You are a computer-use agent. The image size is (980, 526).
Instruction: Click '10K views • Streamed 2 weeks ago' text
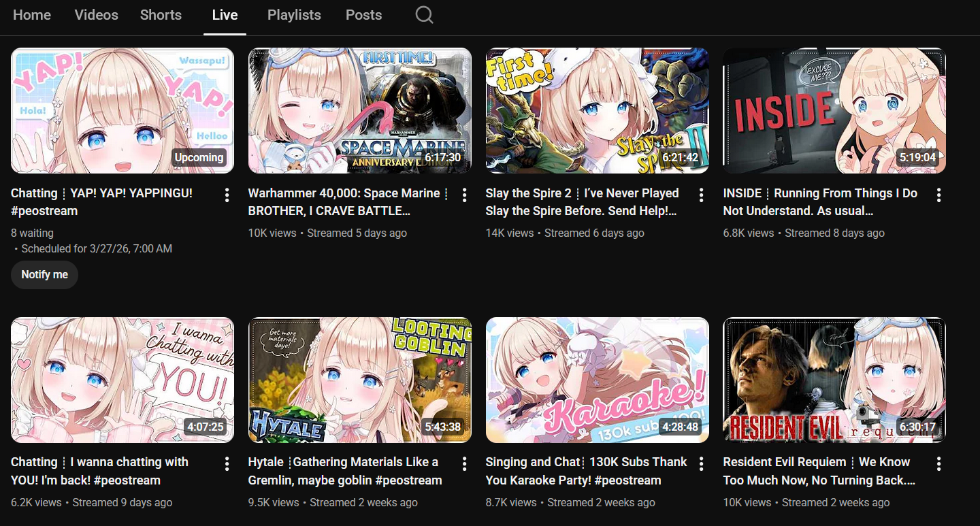pyautogui.click(x=806, y=502)
